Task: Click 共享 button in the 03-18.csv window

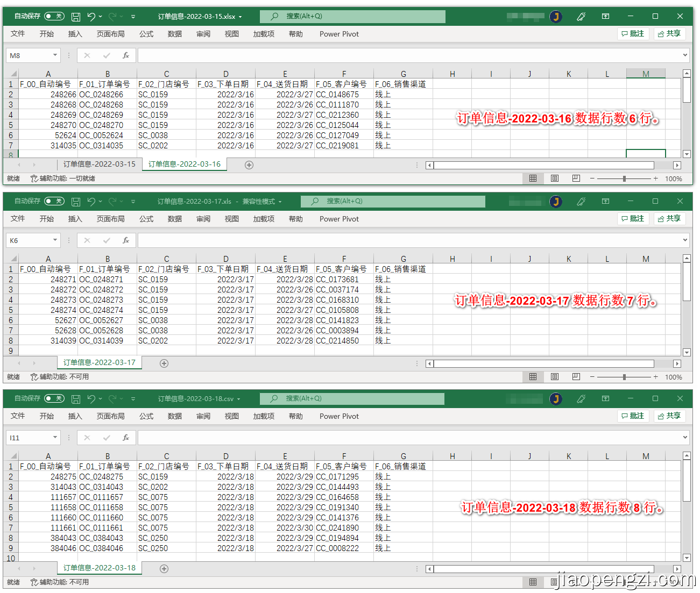Action: tap(669, 416)
